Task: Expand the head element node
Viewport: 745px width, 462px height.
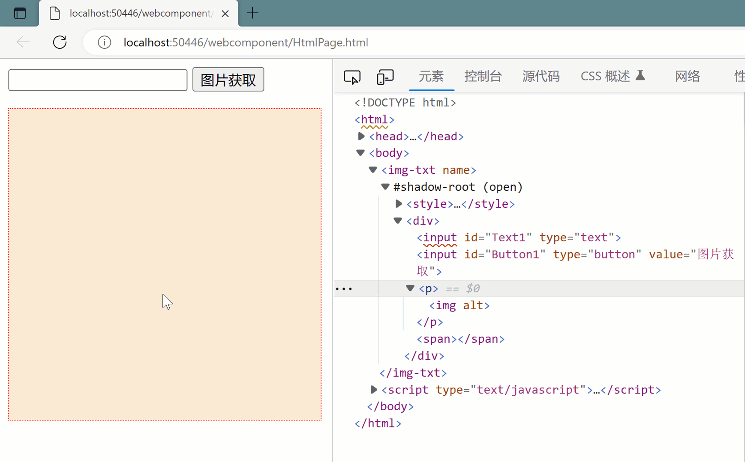Action: pos(361,136)
